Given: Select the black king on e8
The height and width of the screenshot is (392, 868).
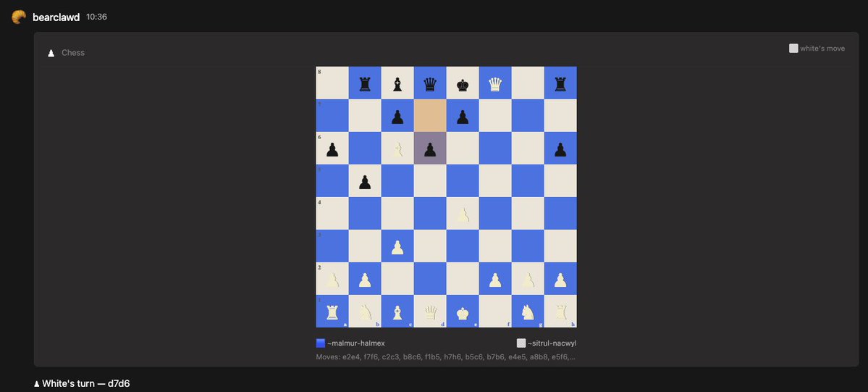Looking at the screenshot, I should click(463, 83).
